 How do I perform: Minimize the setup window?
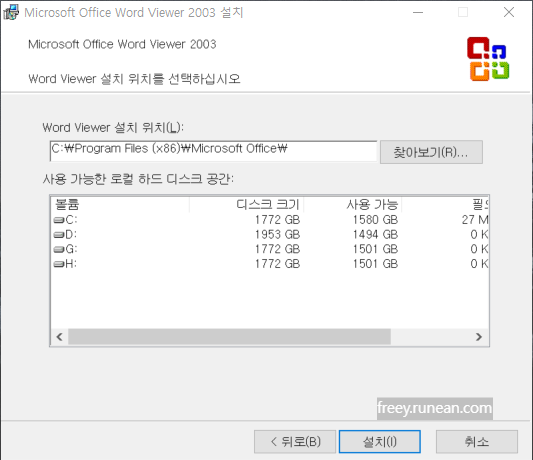point(418,13)
